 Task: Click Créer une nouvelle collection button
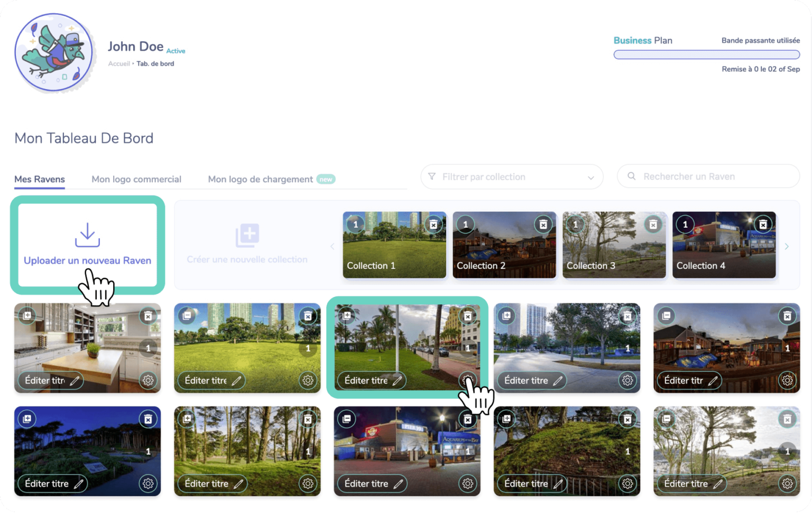click(x=247, y=244)
